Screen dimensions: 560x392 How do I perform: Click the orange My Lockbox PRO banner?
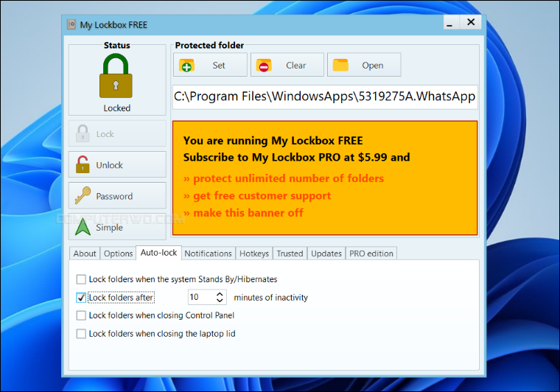click(324, 178)
